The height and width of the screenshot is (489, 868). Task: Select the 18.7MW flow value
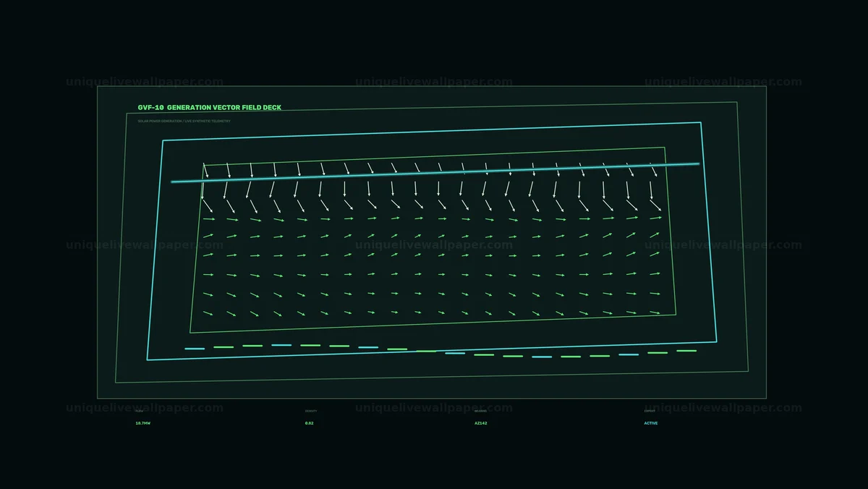click(143, 423)
